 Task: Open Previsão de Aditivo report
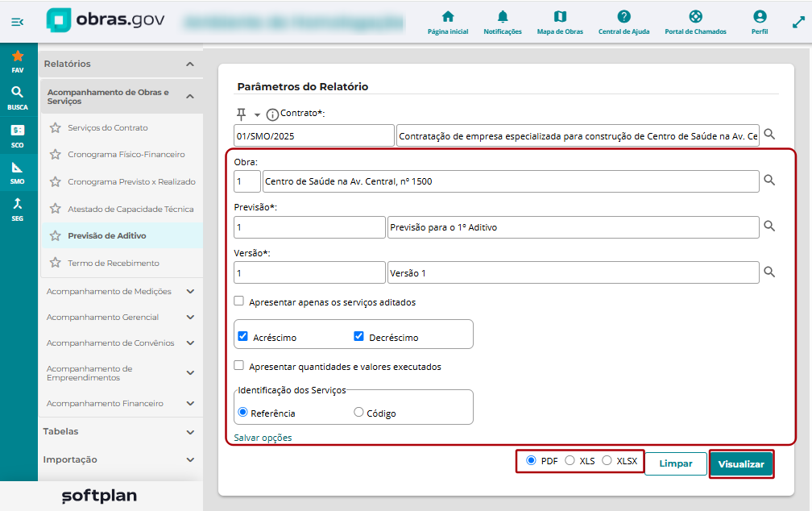pos(106,236)
